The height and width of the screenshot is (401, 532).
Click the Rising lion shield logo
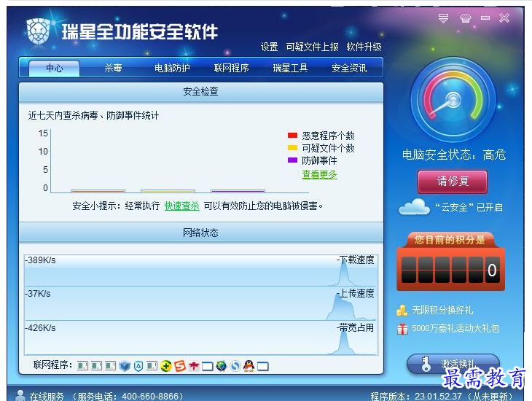pos(38,31)
